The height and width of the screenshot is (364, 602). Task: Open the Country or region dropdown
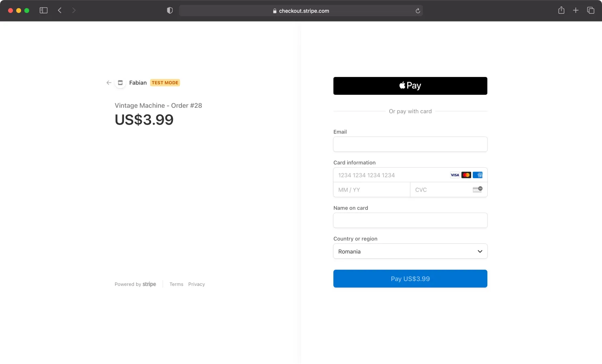(x=410, y=251)
